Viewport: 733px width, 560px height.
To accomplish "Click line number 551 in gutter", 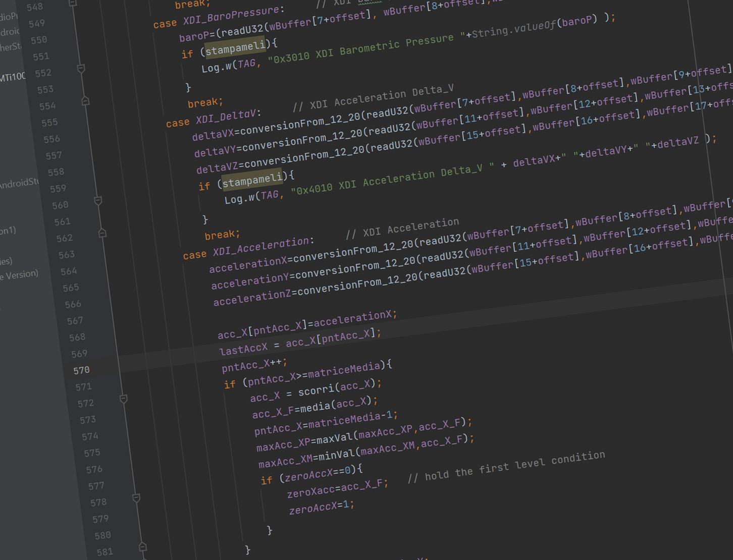I will coord(41,57).
